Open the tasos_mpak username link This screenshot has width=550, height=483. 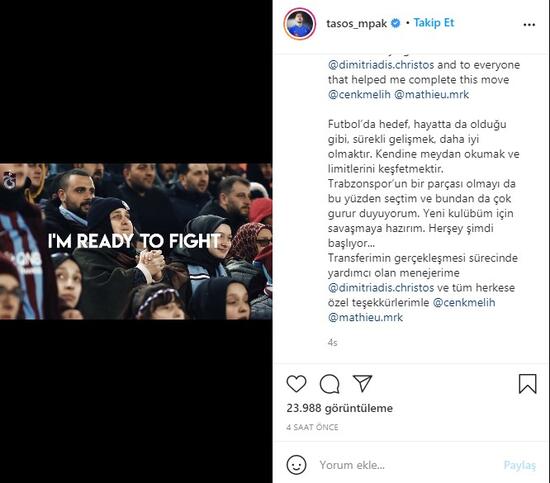point(356,24)
